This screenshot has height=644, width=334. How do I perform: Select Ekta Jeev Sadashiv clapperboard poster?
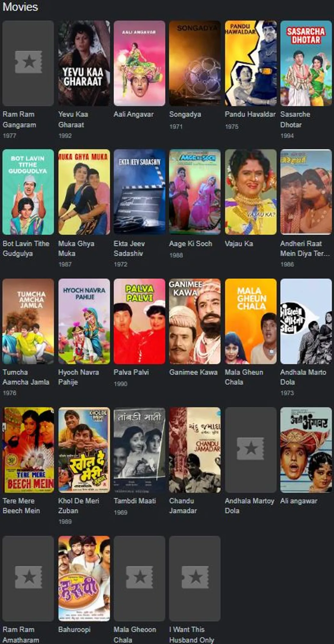pos(139,192)
